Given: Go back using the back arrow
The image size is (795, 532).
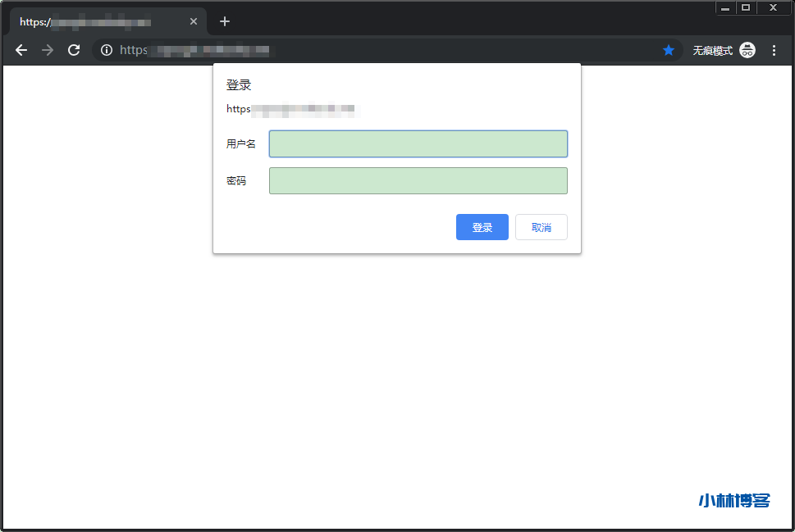Looking at the screenshot, I should click(x=21, y=51).
